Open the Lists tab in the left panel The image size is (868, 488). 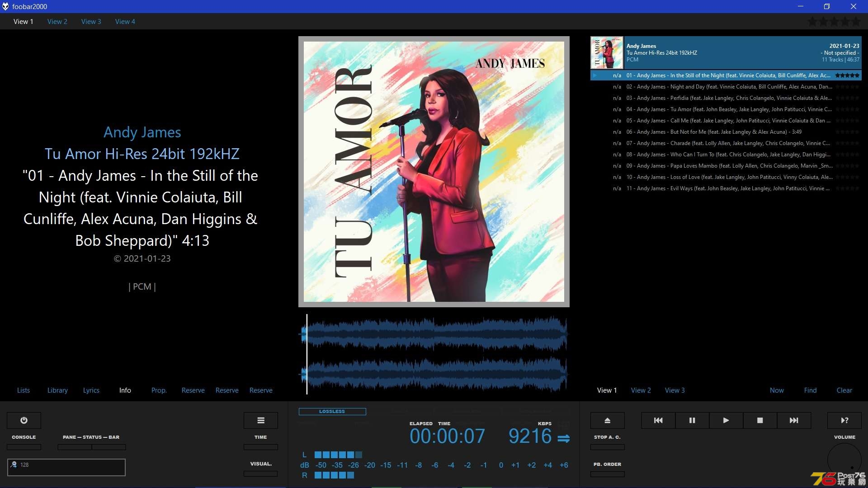pyautogui.click(x=24, y=390)
